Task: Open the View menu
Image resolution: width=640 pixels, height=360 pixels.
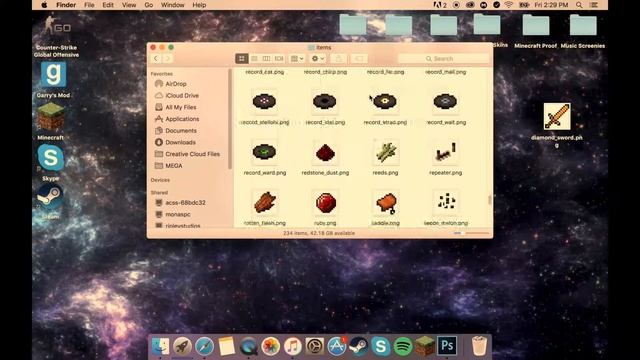Action: [x=129, y=5]
